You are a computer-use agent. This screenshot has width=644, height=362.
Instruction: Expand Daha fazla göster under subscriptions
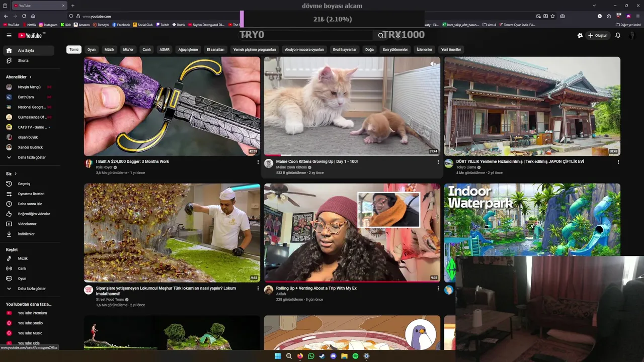[x=28, y=157]
